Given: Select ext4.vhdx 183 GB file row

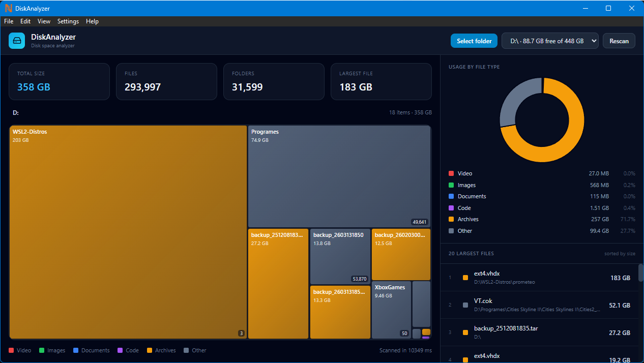Looking at the screenshot, I should point(539,278).
